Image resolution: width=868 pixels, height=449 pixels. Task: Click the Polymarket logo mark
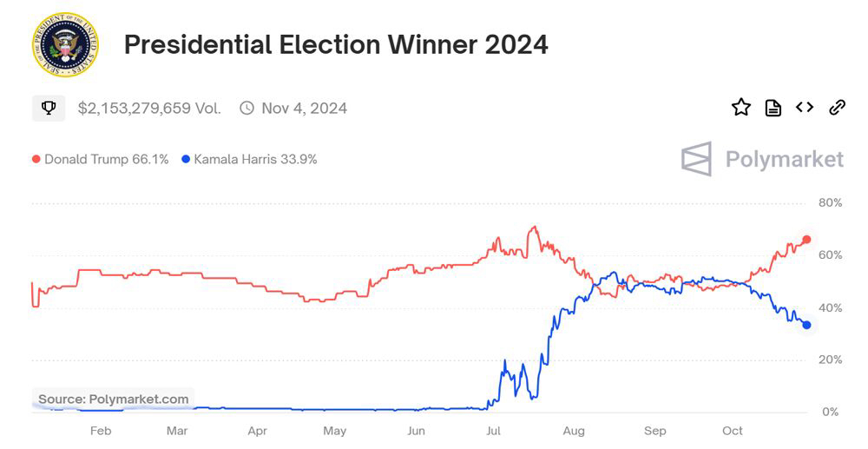pyautogui.click(x=696, y=159)
